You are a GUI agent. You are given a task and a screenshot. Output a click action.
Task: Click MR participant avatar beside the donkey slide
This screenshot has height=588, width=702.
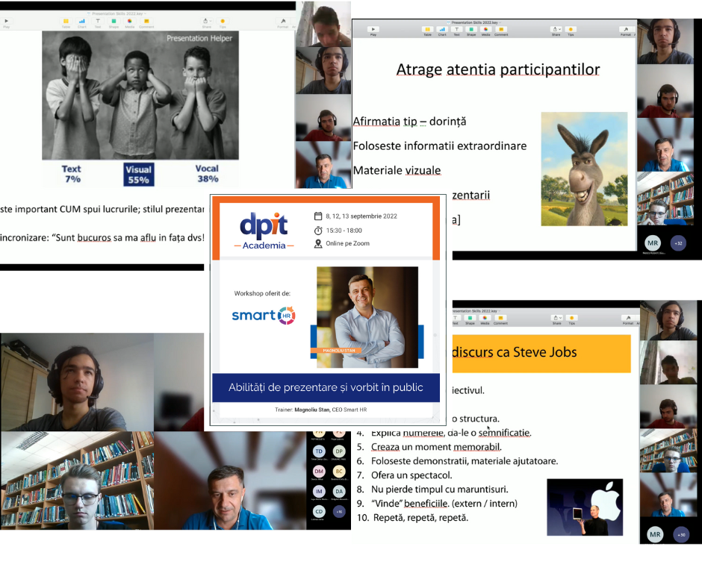(x=653, y=243)
